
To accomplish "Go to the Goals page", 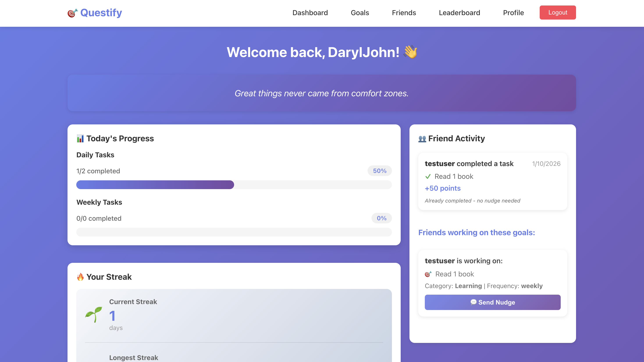I will [x=360, y=13].
